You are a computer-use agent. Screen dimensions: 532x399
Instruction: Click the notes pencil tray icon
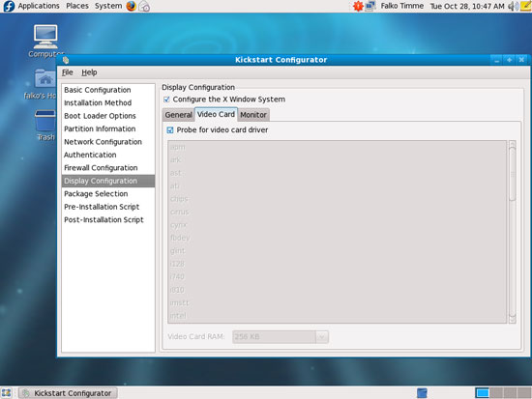pos(525,6)
